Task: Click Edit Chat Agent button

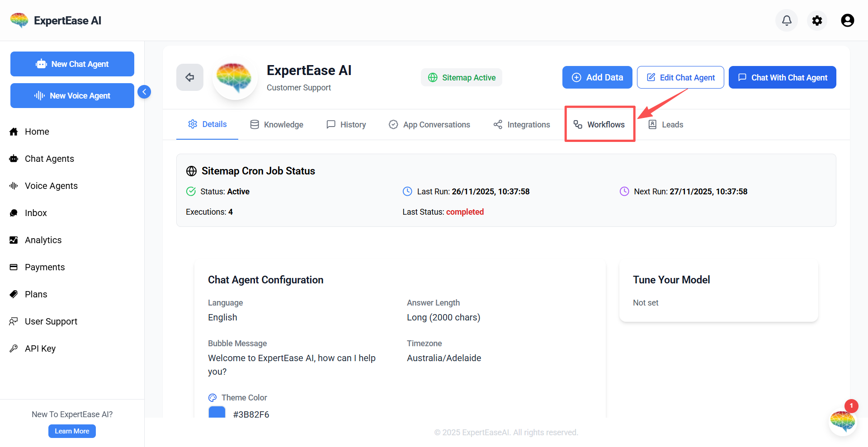Action: 680,77
